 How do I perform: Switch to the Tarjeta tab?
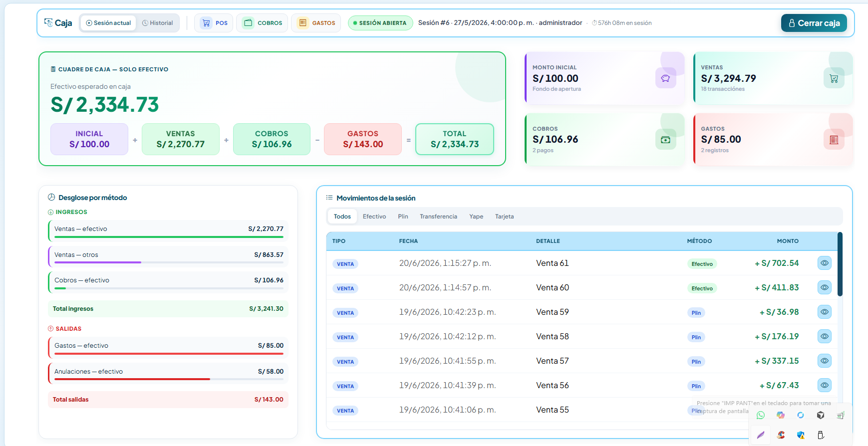click(x=504, y=217)
